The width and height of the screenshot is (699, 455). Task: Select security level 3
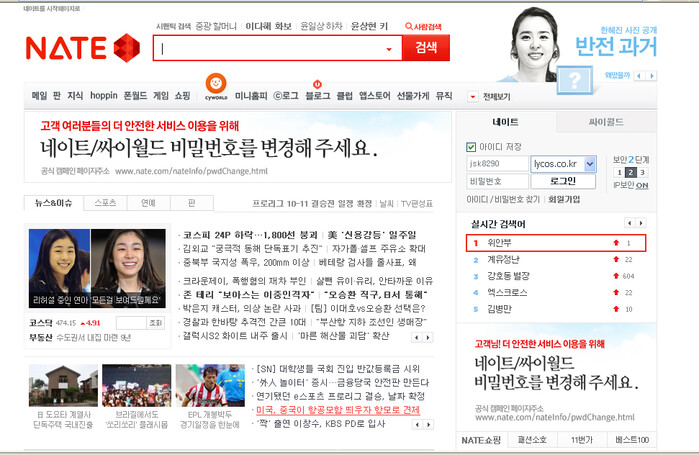click(642, 172)
